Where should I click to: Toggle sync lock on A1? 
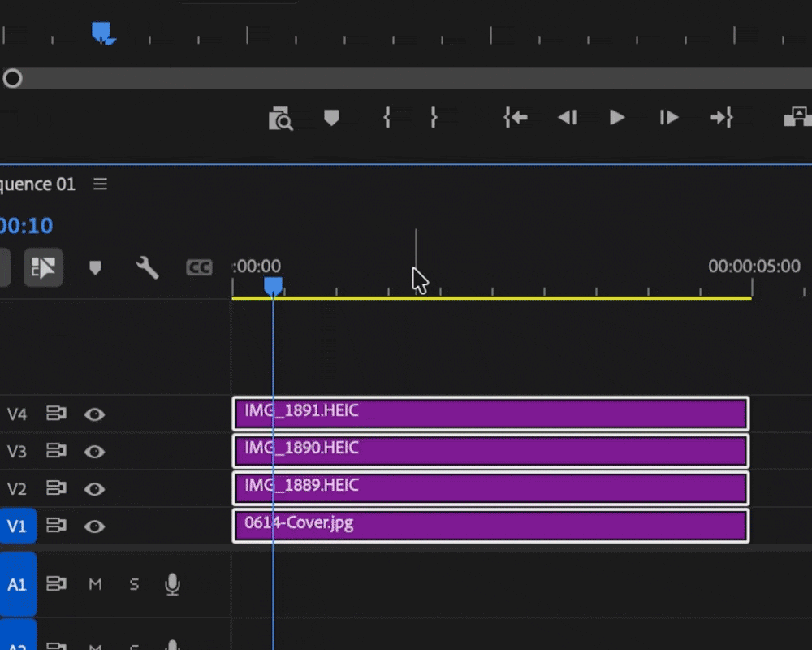click(56, 583)
